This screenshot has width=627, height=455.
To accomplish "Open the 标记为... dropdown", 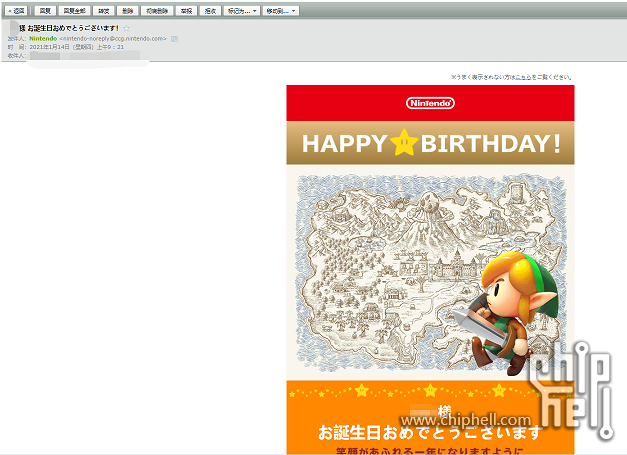I will click(242, 11).
